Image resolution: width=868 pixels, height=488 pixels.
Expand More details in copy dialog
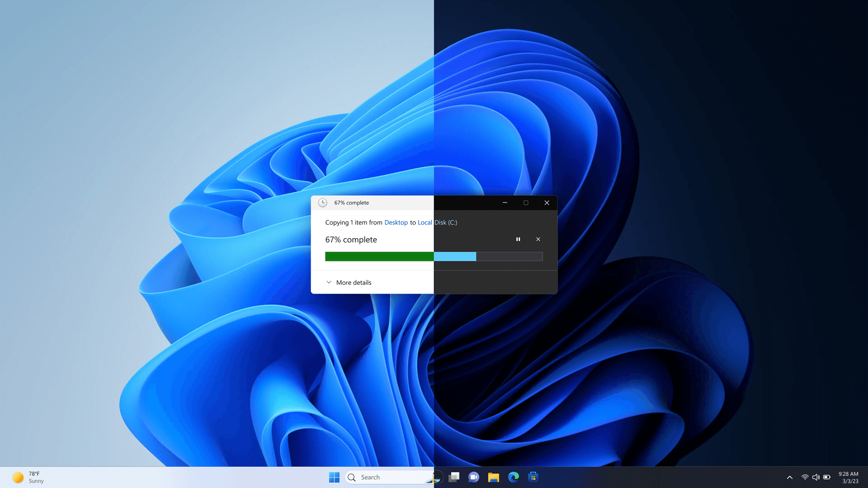[x=349, y=283]
